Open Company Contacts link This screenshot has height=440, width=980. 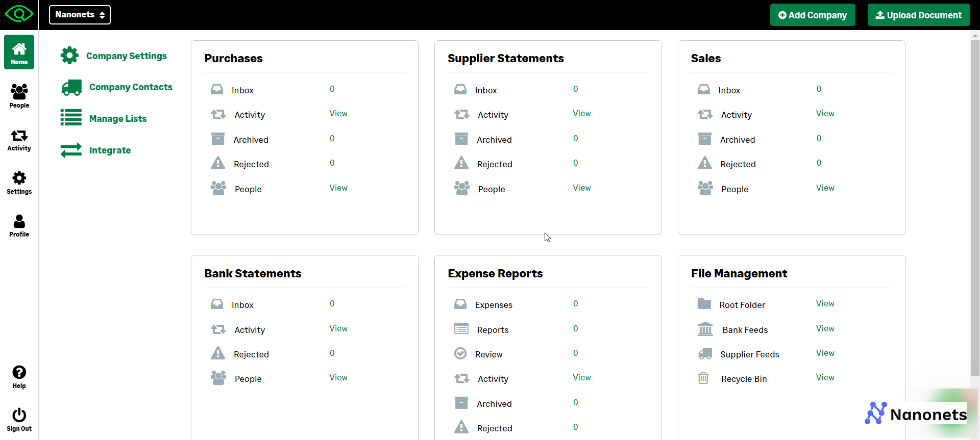(x=116, y=87)
